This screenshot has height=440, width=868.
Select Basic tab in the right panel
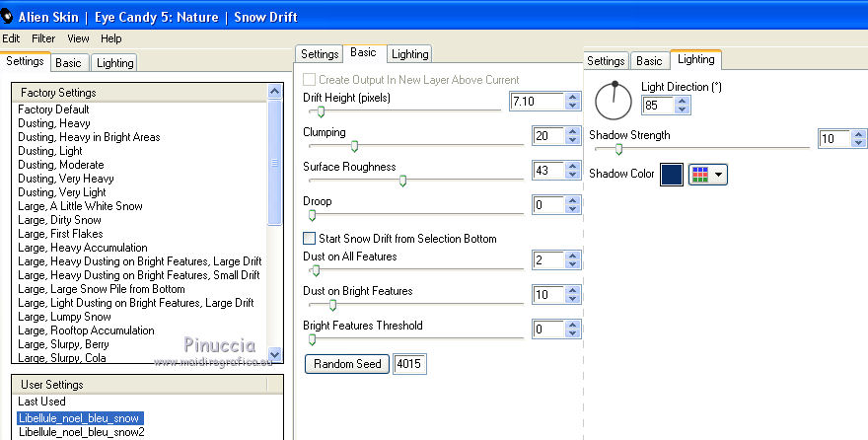pos(649,61)
